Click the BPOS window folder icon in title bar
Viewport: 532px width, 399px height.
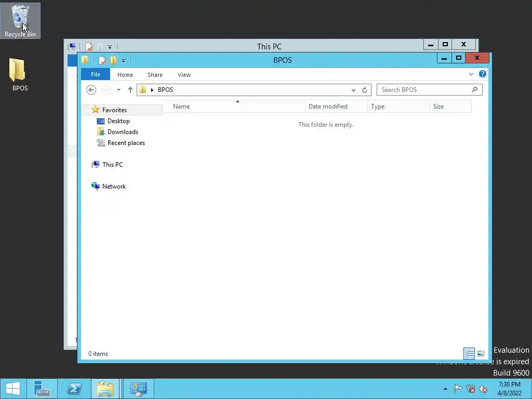(85, 60)
